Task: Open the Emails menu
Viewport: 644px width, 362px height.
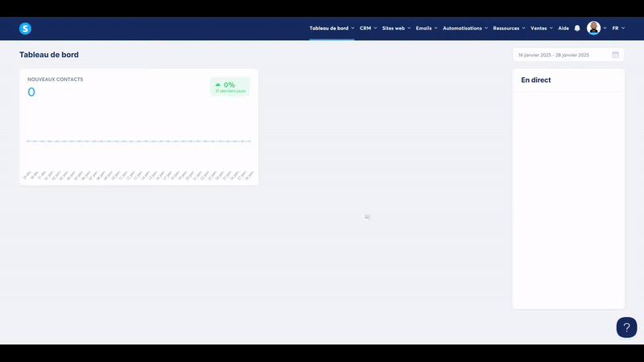Action: [427, 28]
